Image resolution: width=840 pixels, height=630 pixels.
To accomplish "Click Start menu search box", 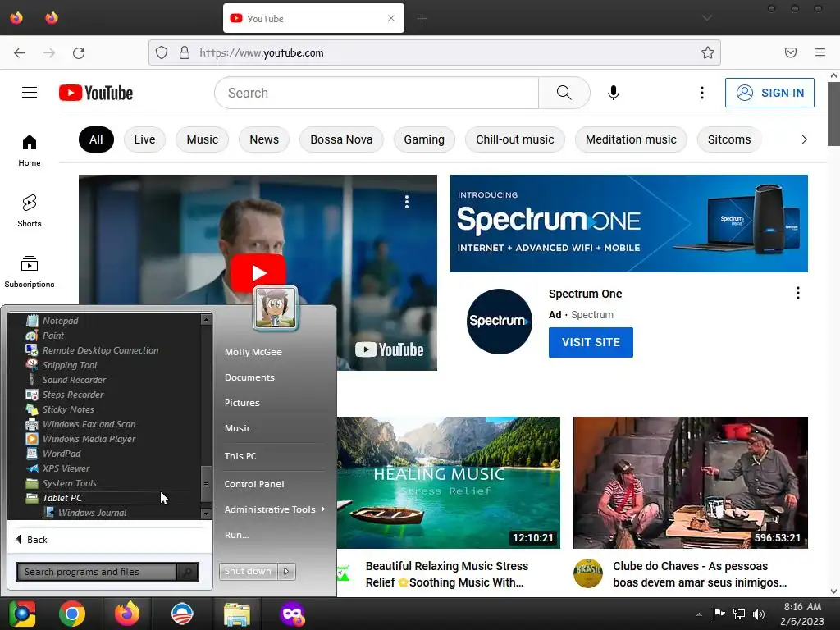I will 97,572.
